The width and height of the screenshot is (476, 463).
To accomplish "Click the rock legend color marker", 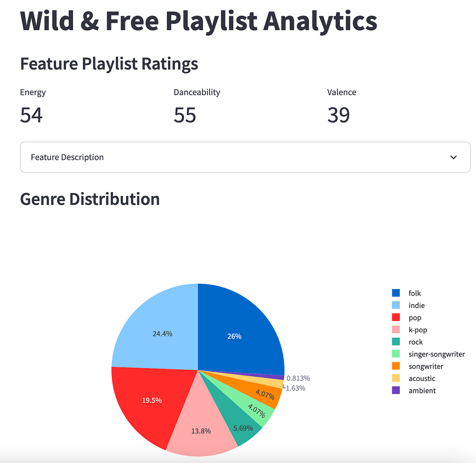I will click(395, 342).
